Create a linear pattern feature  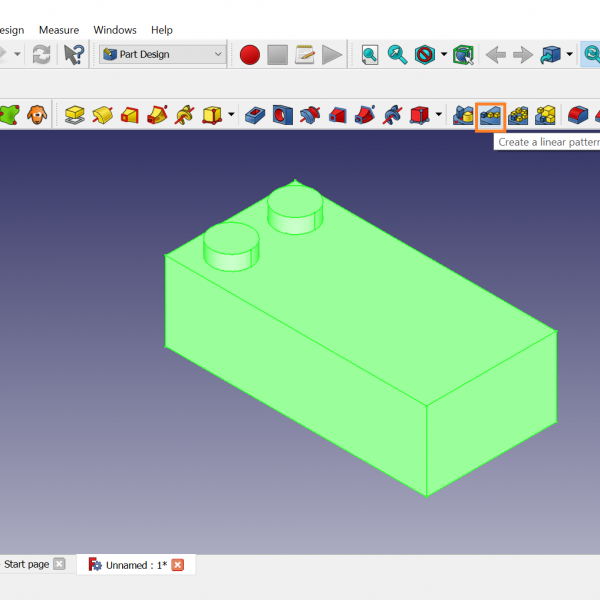[490, 115]
